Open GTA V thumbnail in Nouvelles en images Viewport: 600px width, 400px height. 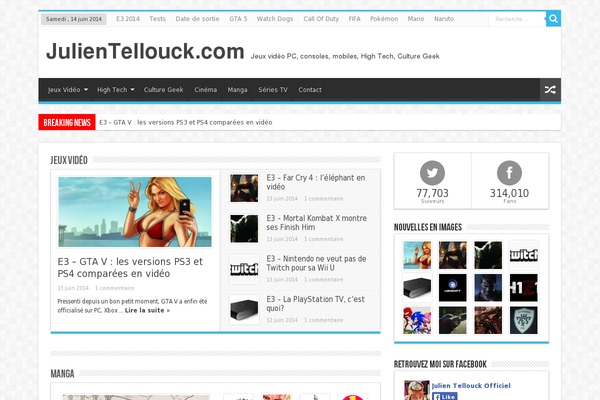coord(417,255)
